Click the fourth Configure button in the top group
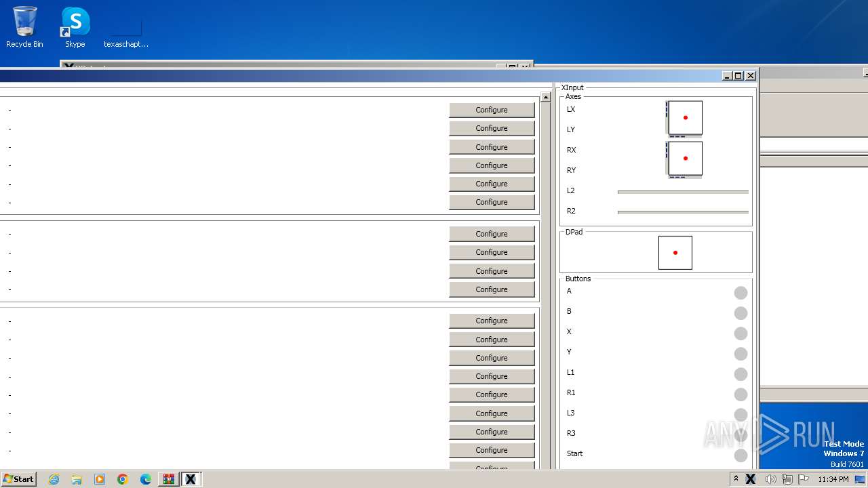The height and width of the screenshot is (488, 868). (492, 165)
